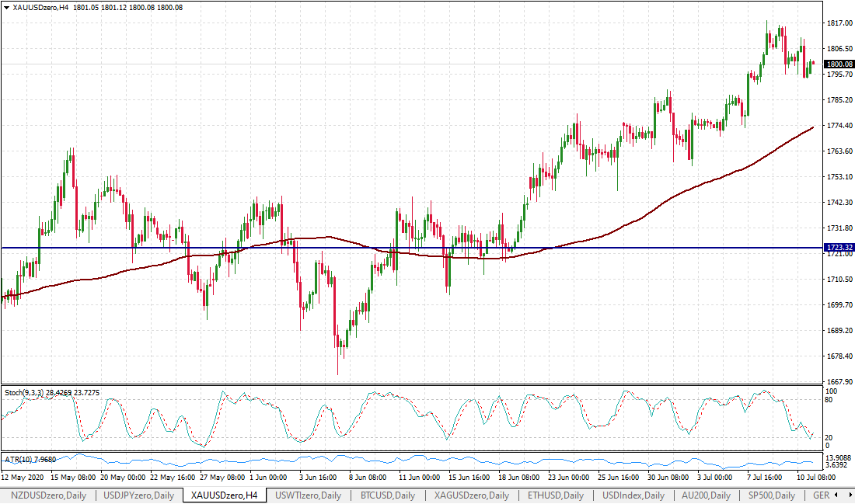Select the NZDUSDzero,Daily tab
The height and width of the screenshot is (504, 855).
48,495
